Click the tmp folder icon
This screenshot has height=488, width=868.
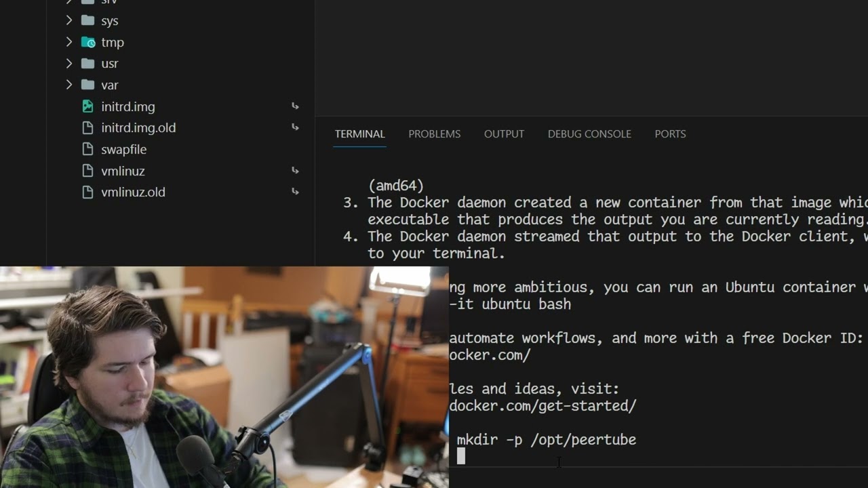point(88,42)
